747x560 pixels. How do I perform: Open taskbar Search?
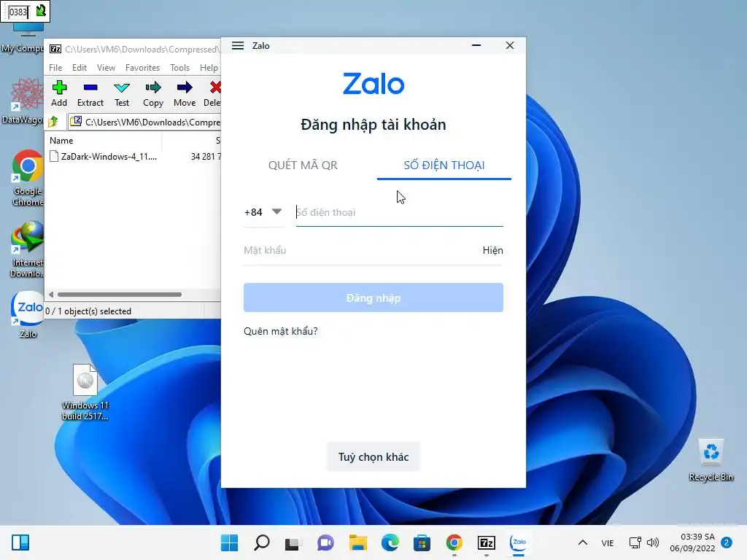[x=262, y=542]
